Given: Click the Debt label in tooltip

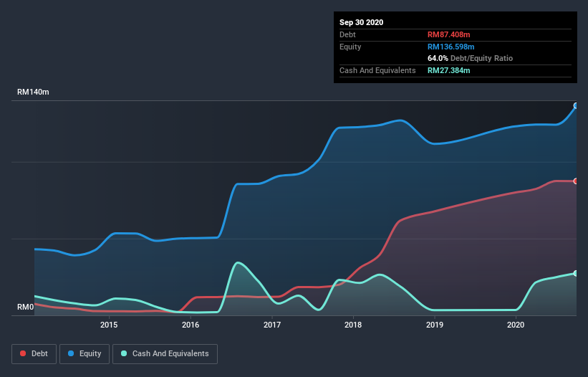Looking at the screenshot, I should point(347,34).
